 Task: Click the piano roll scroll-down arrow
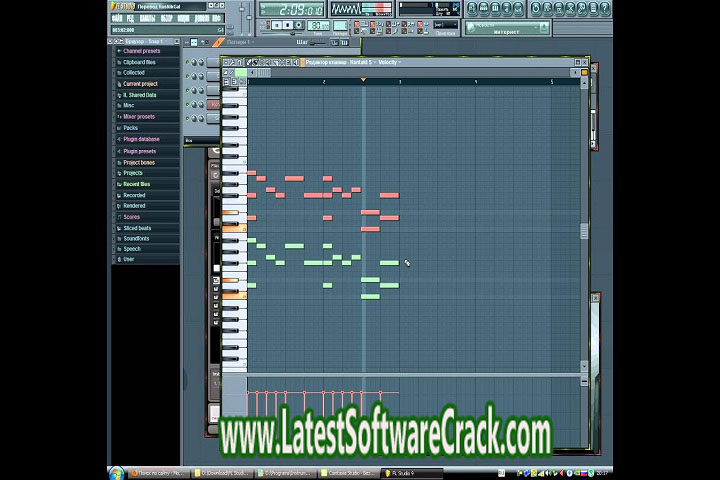tap(584, 366)
